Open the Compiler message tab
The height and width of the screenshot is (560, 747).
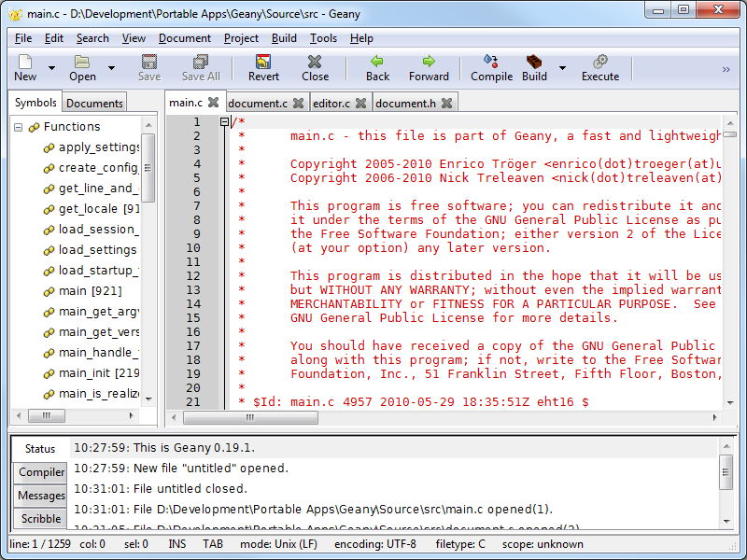41,472
